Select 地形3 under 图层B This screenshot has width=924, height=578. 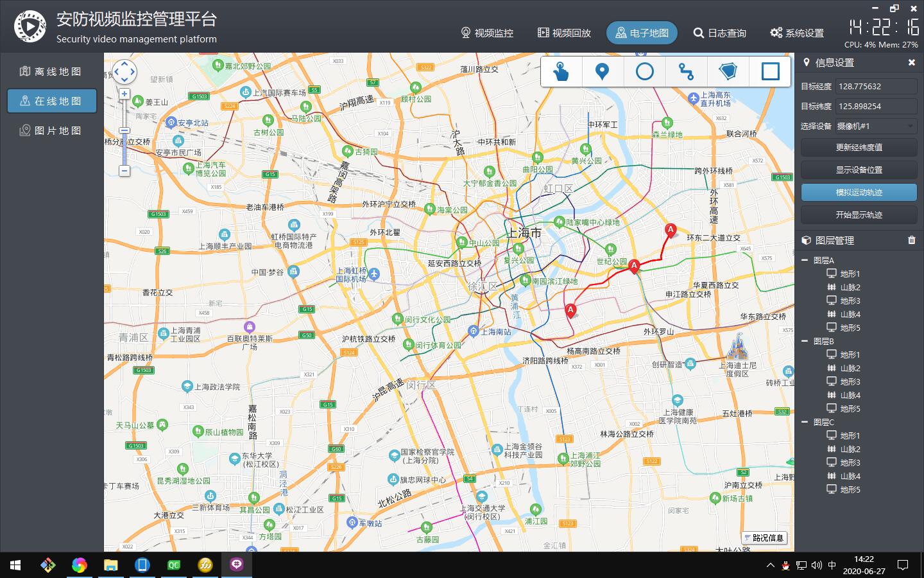pos(850,381)
